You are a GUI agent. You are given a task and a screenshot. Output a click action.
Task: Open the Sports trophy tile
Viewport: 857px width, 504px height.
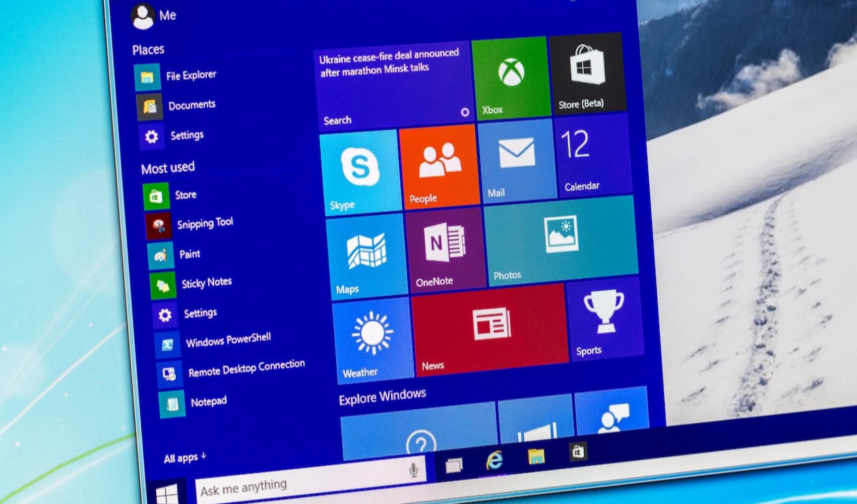click(604, 319)
